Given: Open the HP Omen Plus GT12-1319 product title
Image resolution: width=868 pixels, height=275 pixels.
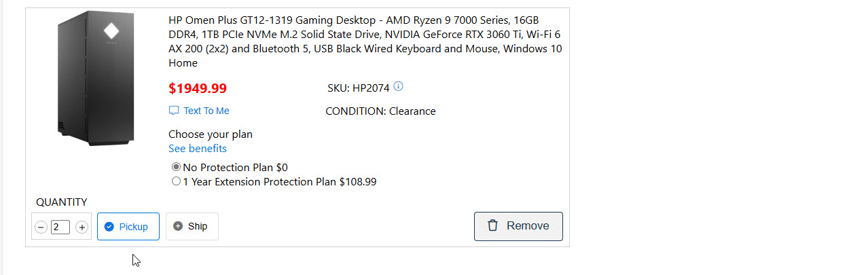Looking at the screenshot, I should point(365,41).
